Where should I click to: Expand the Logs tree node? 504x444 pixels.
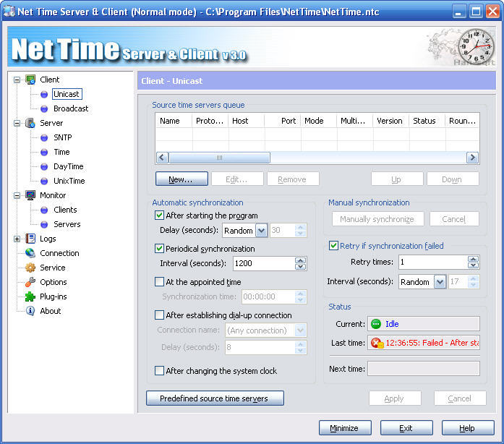pos(17,239)
